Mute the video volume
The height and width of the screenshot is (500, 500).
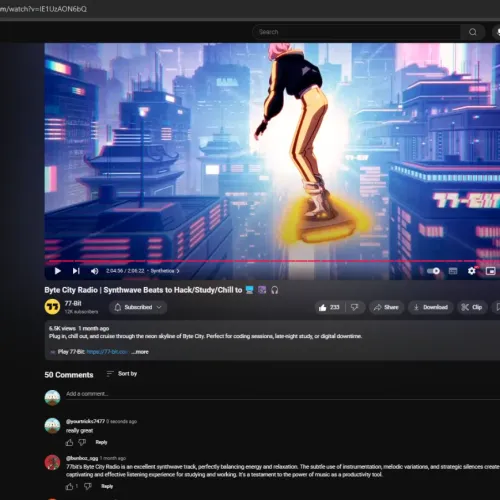pyautogui.click(x=95, y=271)
